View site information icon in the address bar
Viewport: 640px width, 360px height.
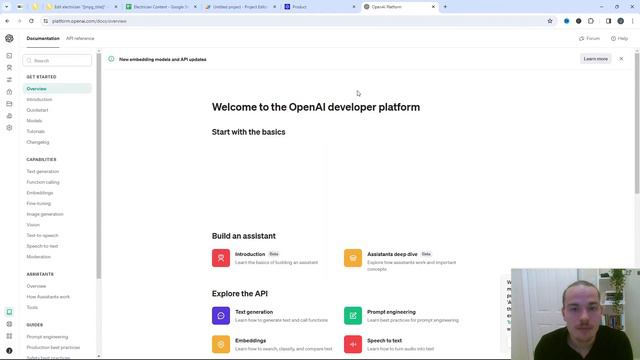[x=45, y=21]
